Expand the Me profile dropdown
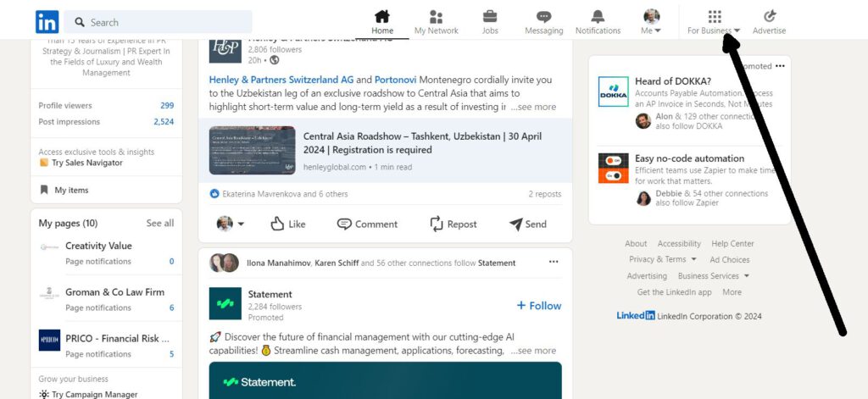Viewport: 868px width, 399px height. pyautogui.click(x=651, y=22)
